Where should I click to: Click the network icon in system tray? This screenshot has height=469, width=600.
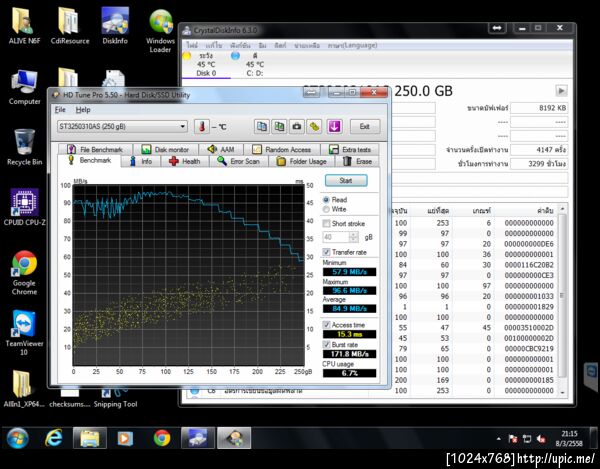[527, 439]
